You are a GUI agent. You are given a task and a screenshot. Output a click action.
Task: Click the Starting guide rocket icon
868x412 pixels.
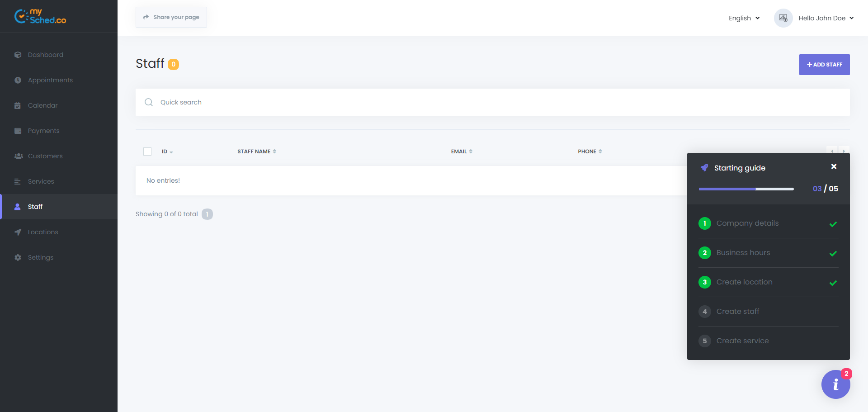tap(704, 168)
